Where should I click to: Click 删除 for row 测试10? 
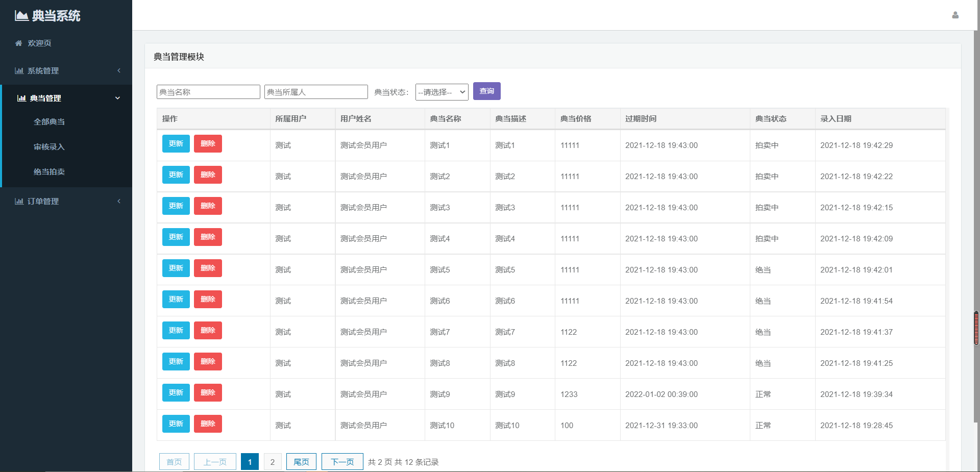tap(208, 424)
